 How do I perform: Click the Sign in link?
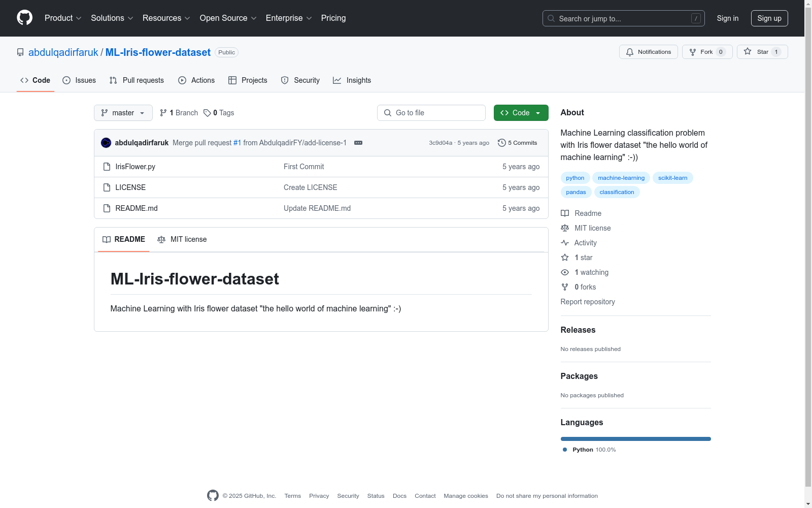(728, 18)
